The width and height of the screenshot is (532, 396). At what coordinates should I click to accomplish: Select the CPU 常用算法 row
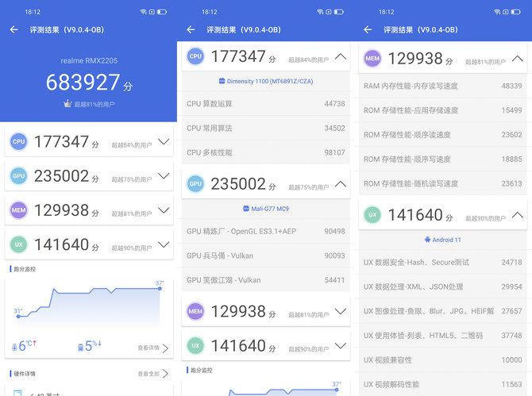click(266, 128)
